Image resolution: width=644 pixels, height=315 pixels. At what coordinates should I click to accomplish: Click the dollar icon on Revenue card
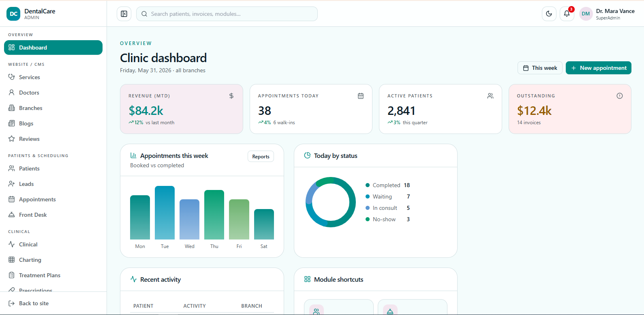231,96
